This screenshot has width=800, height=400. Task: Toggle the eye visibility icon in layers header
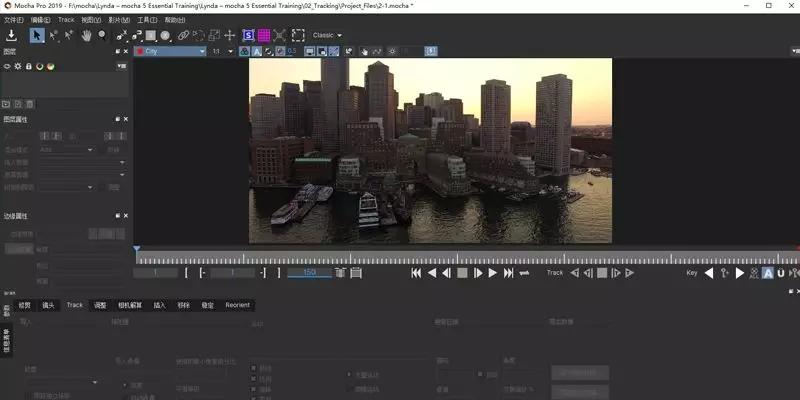coord(7,66)
